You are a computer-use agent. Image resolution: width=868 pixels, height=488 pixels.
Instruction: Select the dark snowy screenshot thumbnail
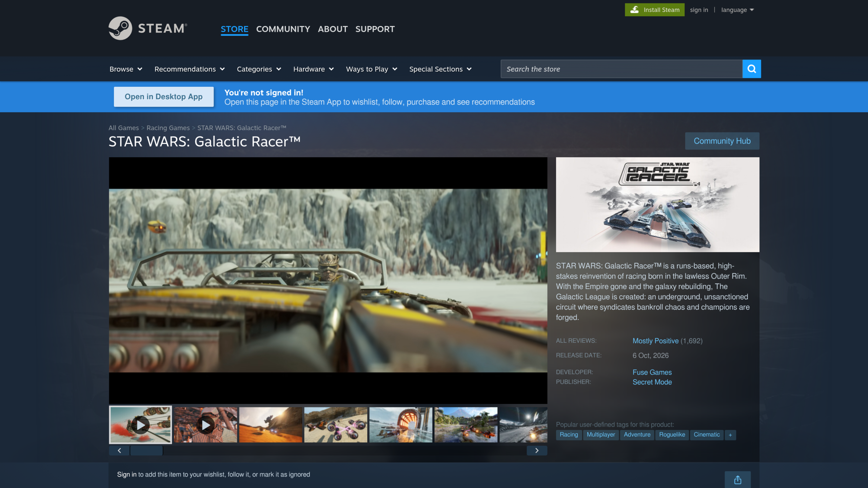coord(524,425)
